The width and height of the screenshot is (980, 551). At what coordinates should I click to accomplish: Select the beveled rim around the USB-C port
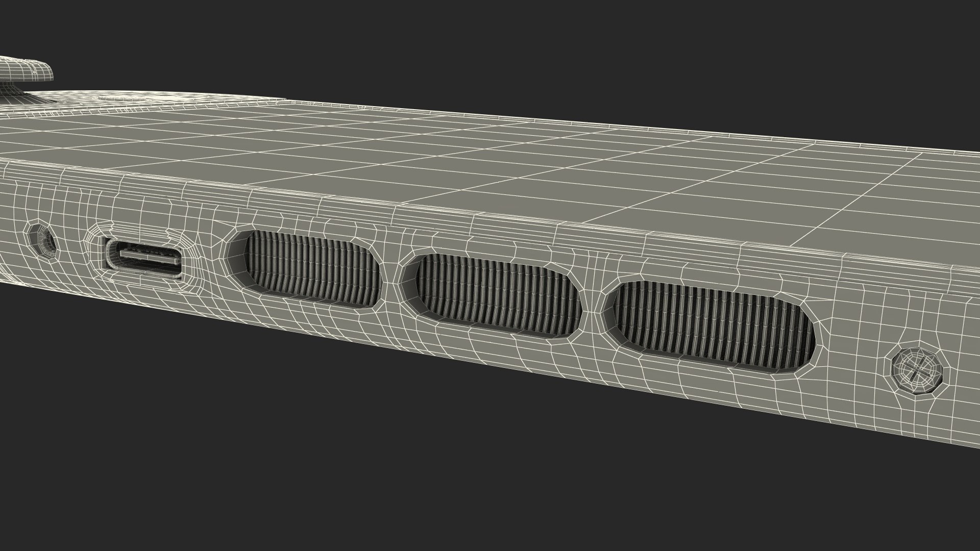97,254
